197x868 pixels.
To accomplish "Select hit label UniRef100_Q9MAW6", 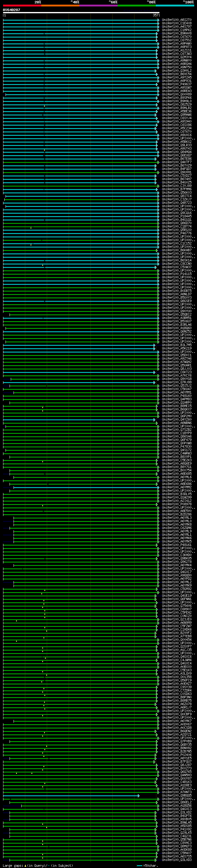I will tap(177, 115).
